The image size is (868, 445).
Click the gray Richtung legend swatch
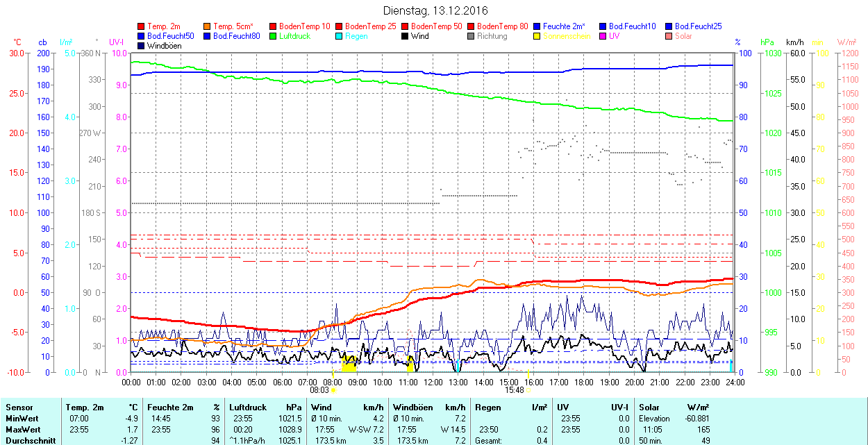point(471,36)
